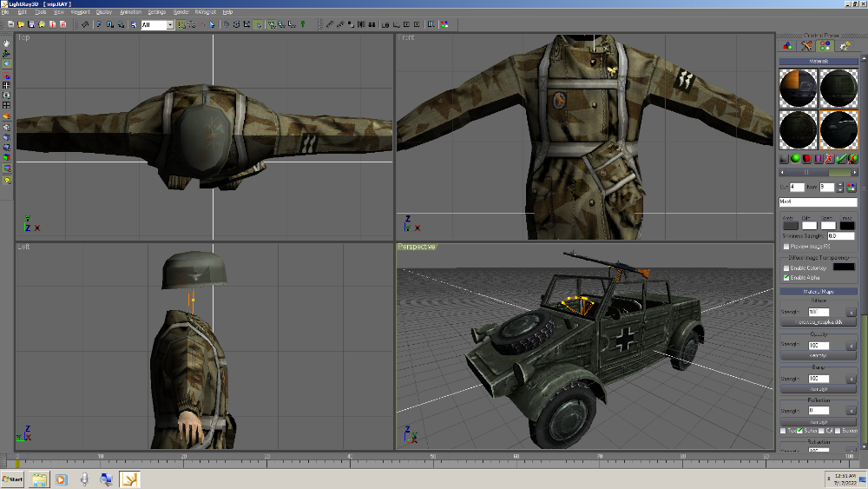Click the Reflection map arrow button
Screen dimensions: 868x489
click(x=852, y=411)
